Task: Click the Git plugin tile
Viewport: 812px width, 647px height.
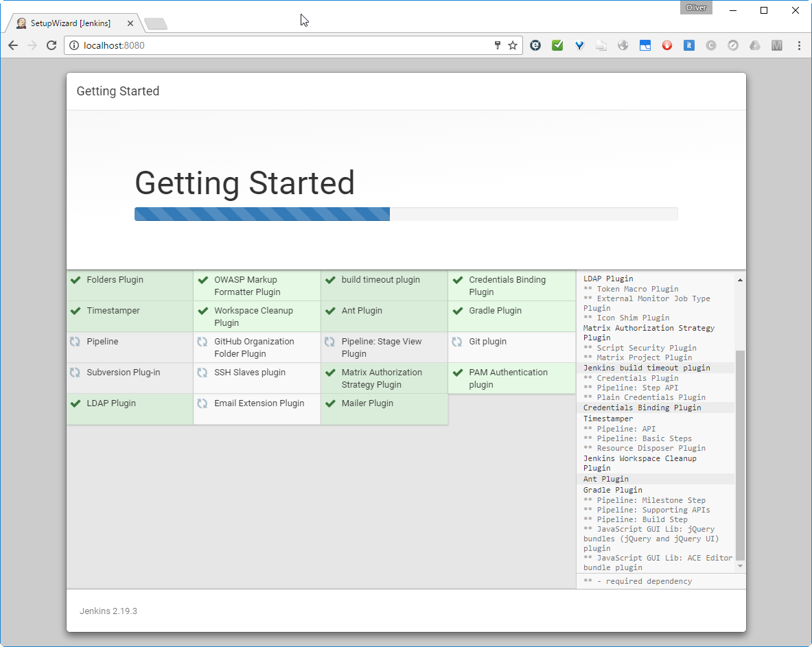Action: pos(511,347)
